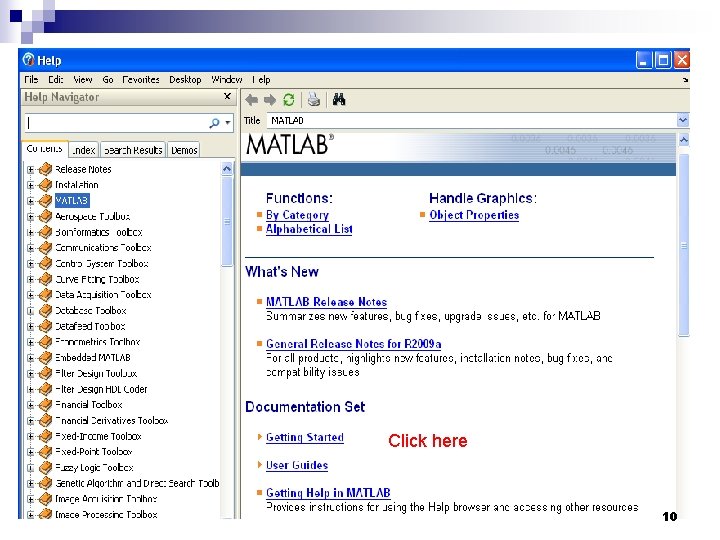This screenshot has width=720, height=540.
Task: Click the Title field showing MATLAB
Action: click(x=472, y=120)
